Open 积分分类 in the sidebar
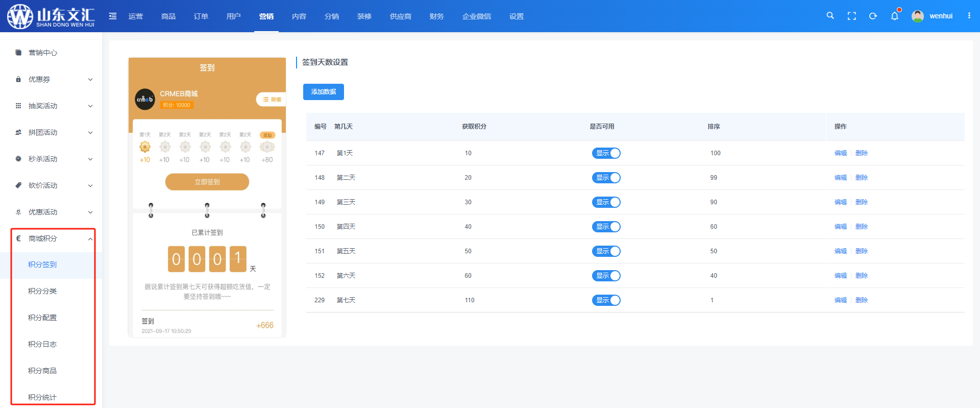This screenshot has height=408, width=980. [42, 291]
